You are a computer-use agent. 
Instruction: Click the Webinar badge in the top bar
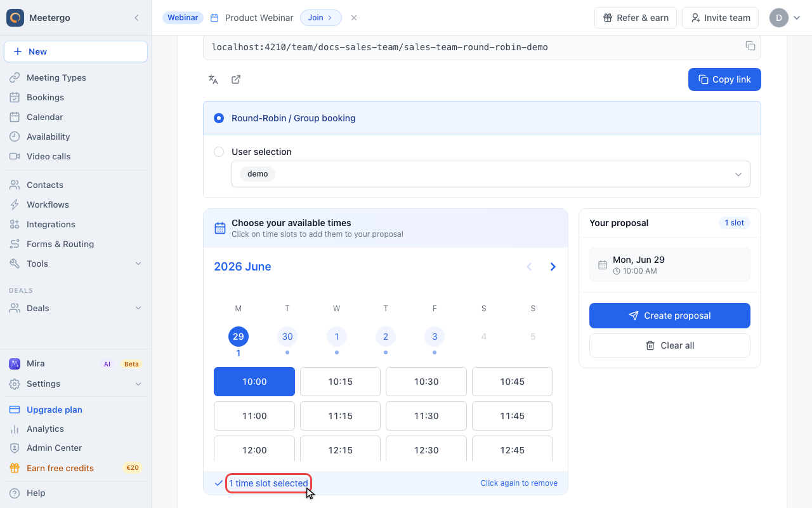(x=183, y=18)
